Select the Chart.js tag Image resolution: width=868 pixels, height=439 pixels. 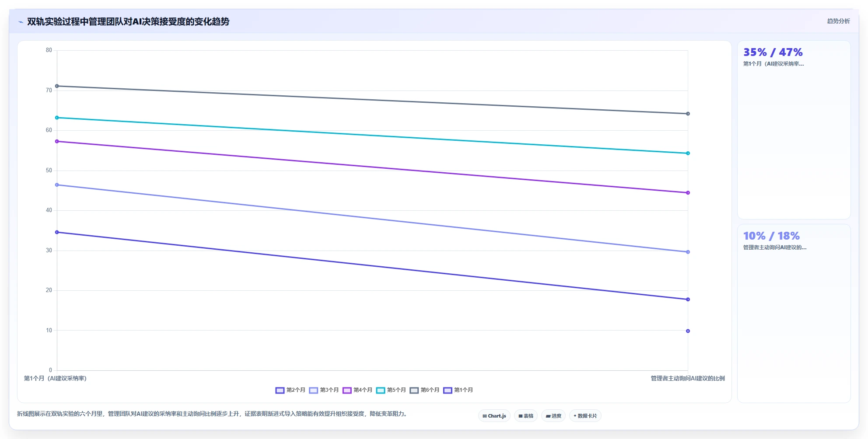pyautogui.click(x=494, y=416)
